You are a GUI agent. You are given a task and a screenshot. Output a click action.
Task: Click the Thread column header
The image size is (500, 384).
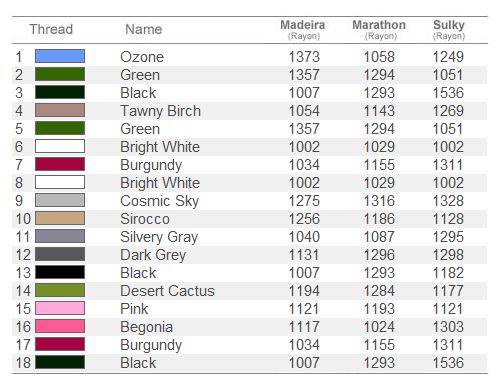click(x=51, y=29)
